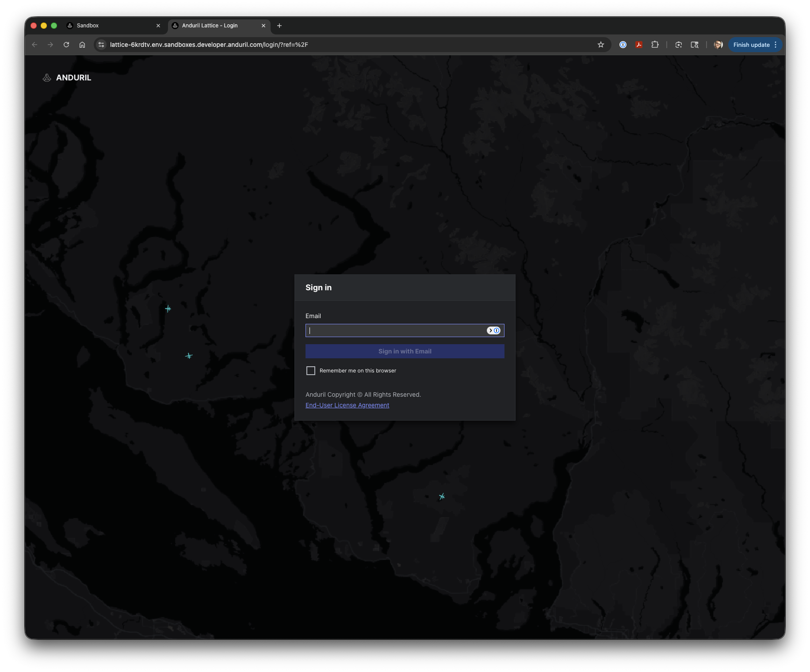The height and width of the screenshot is (672, 810).
Task: Click the Sign in with Email button
Action: 405,351
